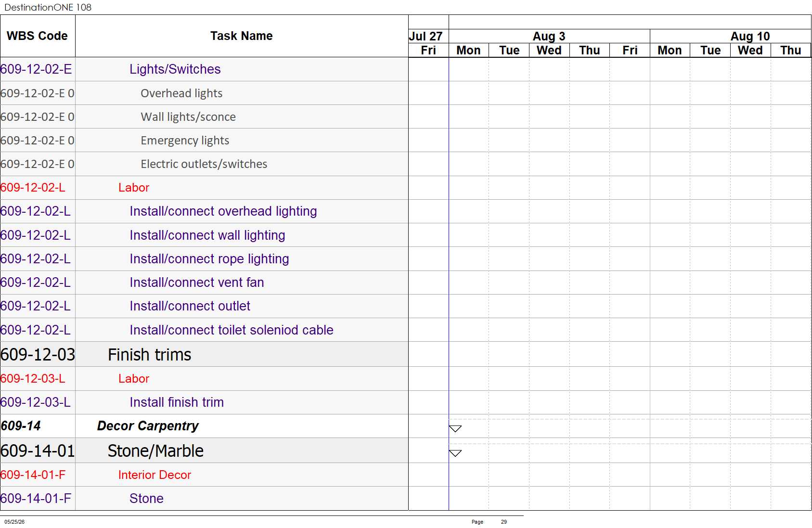Click the Fri header under Aug 3

click(x=630, y=51)
